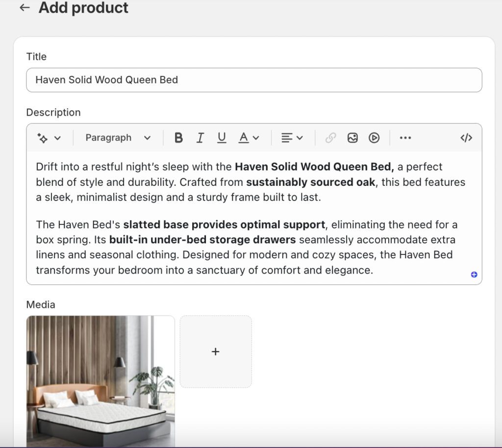502x448 pixels.
Task: Open the AI sparkle text generation menu
Action: 49,138
